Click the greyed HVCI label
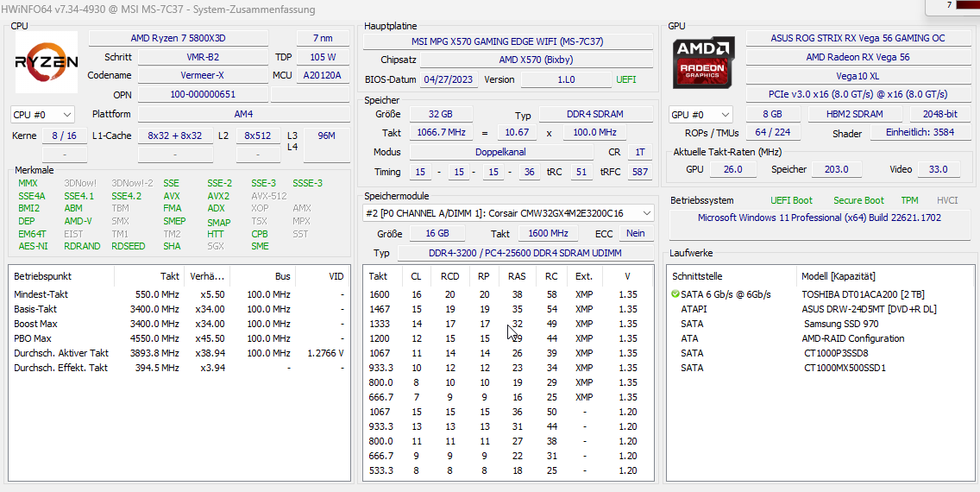 click(947, 200)
